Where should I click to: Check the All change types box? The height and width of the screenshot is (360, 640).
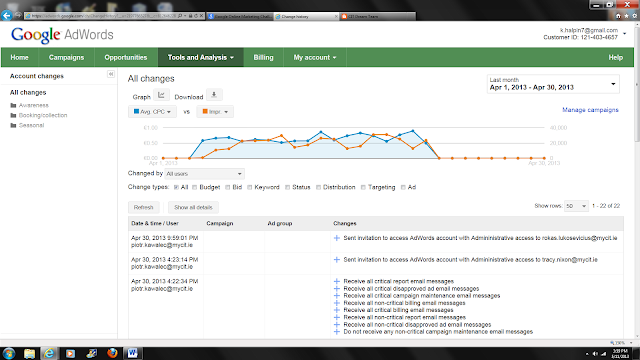coord(176,187)
